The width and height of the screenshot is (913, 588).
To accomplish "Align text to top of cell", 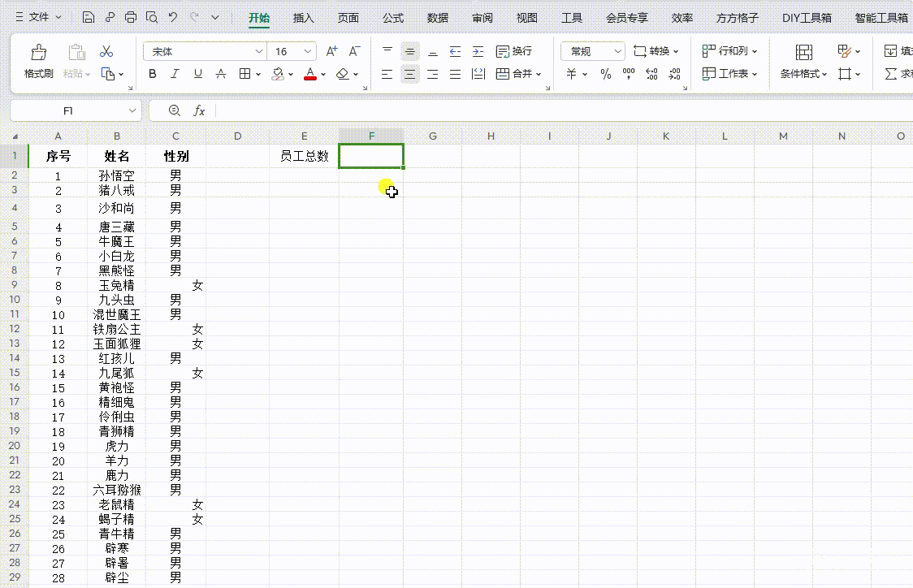I will pos(387,51).
